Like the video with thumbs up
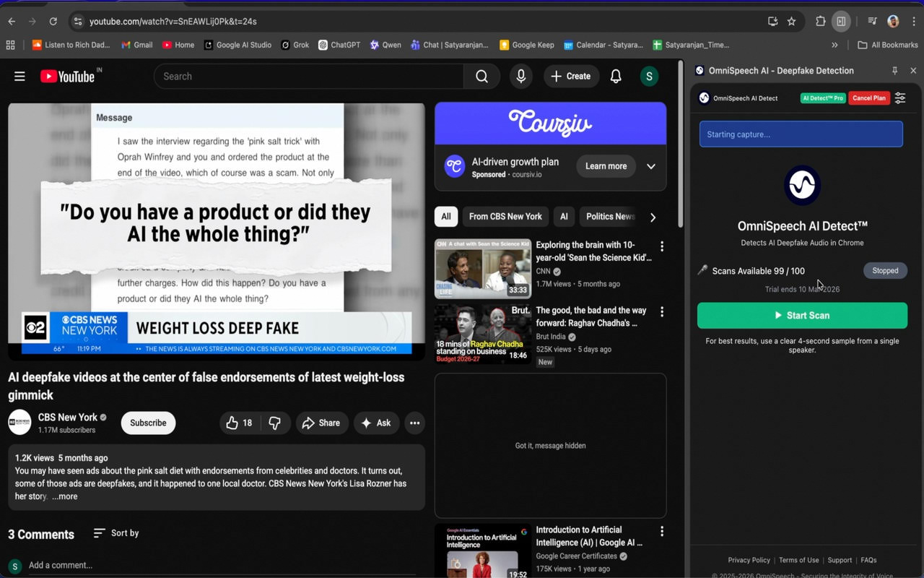924x578 pixels. [239, 423]
